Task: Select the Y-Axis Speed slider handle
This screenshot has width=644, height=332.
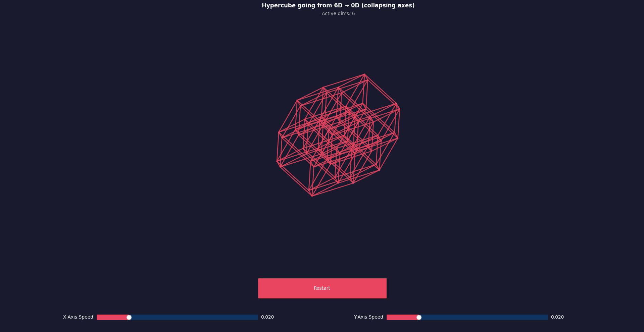Action: click(418, 317)
